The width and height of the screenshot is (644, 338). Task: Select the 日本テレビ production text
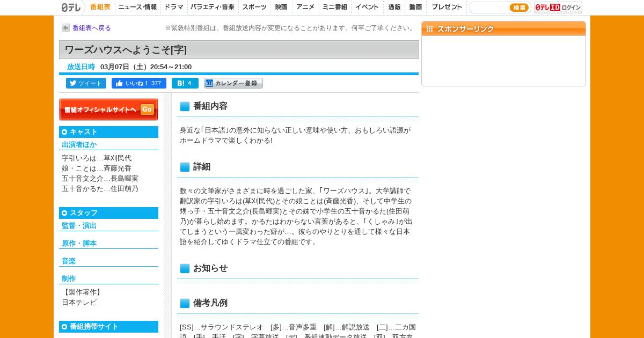[x=79, y=303]
